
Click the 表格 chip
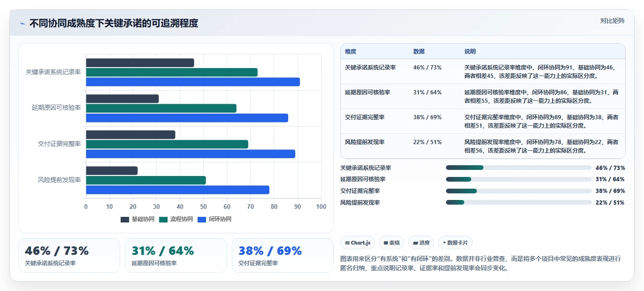(x=391, y=243)
